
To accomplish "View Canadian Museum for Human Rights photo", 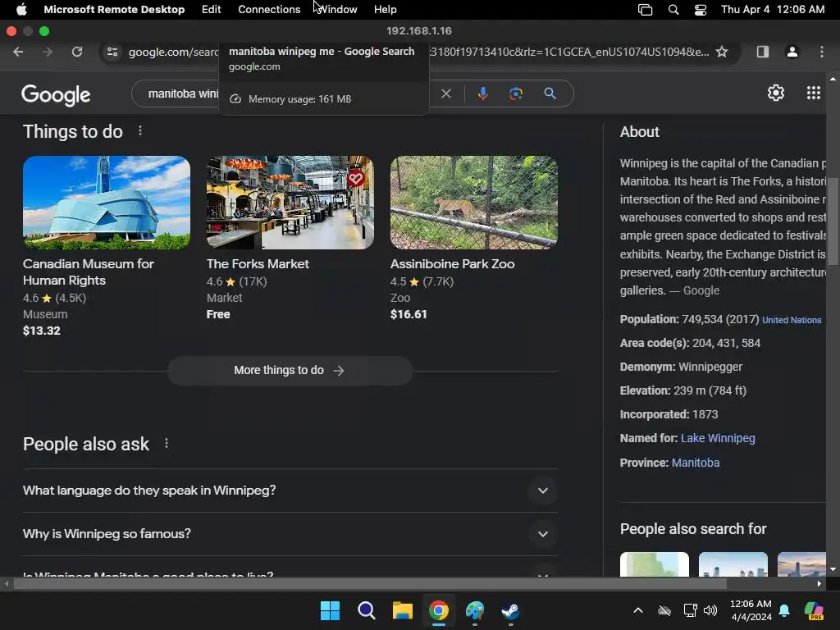I will (106, 203).
